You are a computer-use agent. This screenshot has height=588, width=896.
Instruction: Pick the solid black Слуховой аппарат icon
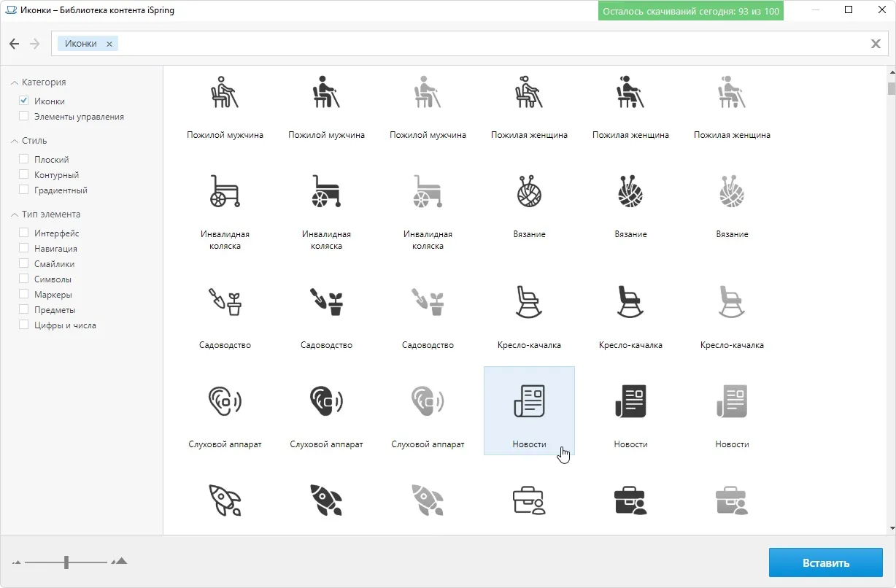(x=326, y=401)
